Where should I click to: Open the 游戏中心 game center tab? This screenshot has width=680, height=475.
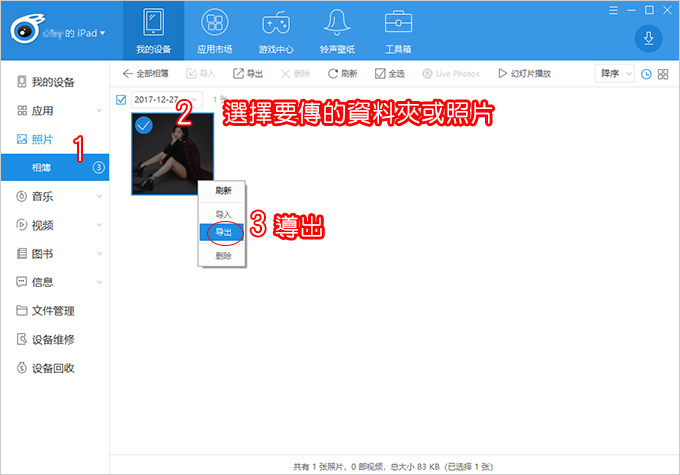click(276, 30)
